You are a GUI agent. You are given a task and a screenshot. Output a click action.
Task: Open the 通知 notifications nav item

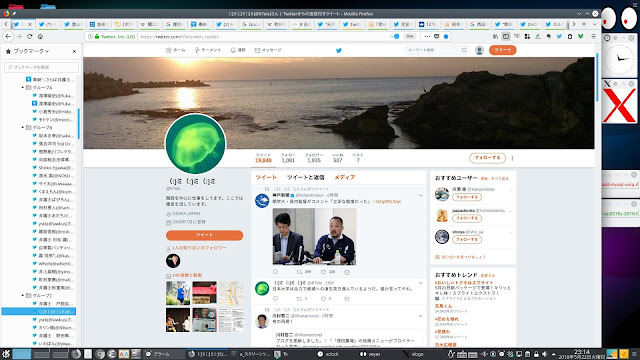pyautogui.click(x=238, y=50)
